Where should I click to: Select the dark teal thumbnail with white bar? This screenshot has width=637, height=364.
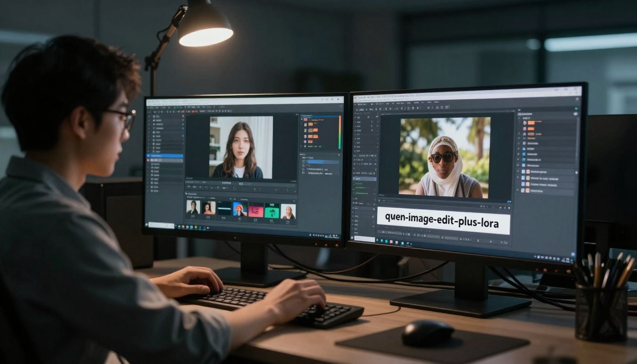tap(224, 208)
